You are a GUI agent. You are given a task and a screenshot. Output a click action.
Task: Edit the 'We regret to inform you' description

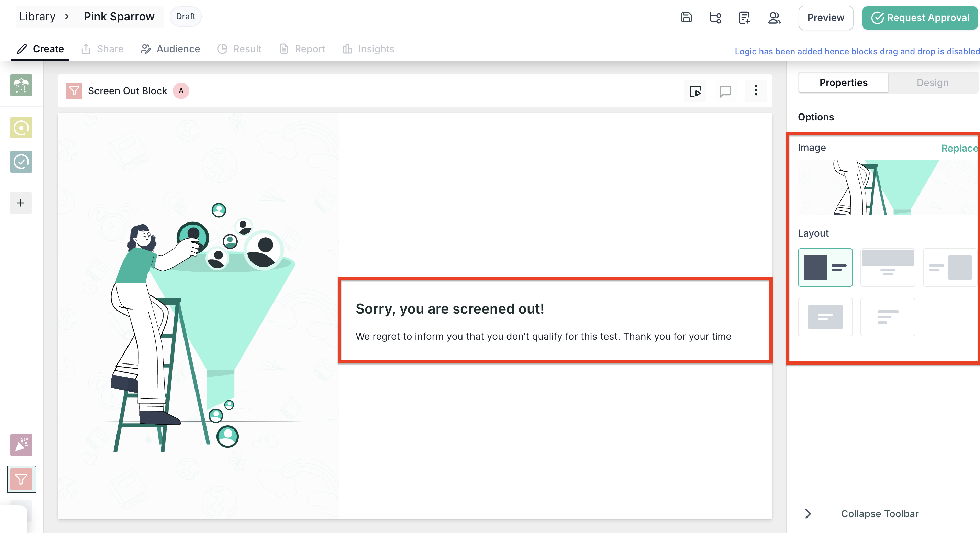click(543, 336)
